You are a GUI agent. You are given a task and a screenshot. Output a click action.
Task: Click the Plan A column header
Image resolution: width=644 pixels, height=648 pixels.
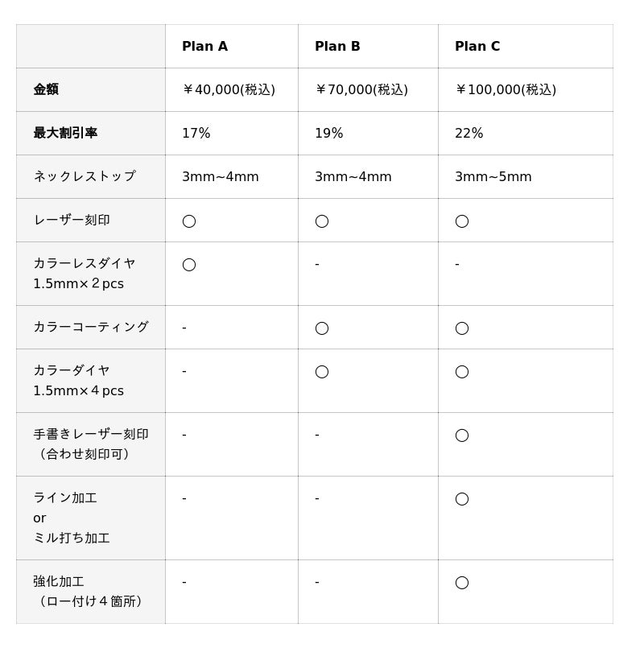coord(204,47)
